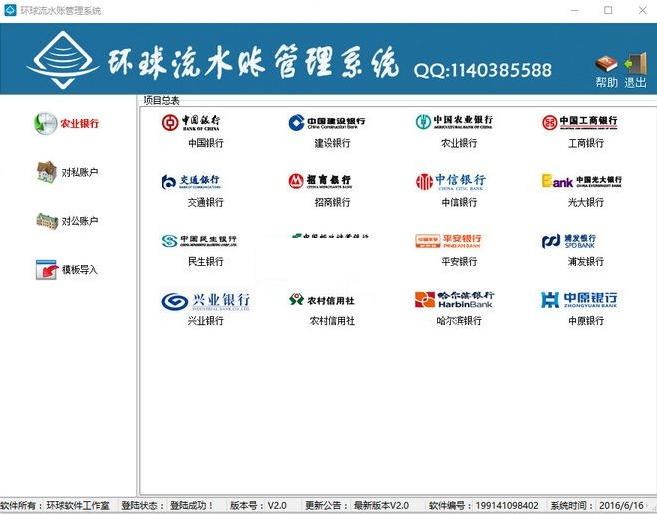Choose the 建设银行 logo
The height and width of the screenshot is (514, 657).
pos(327,123)
